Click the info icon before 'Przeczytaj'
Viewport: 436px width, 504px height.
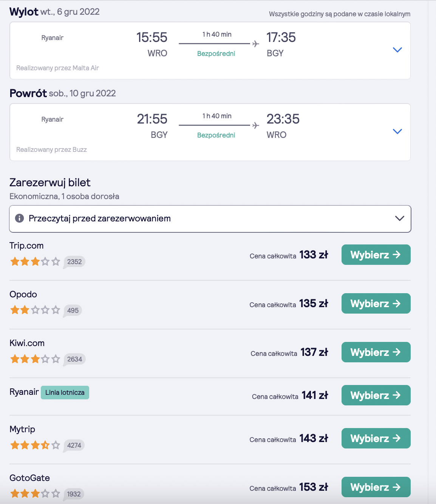19,218
